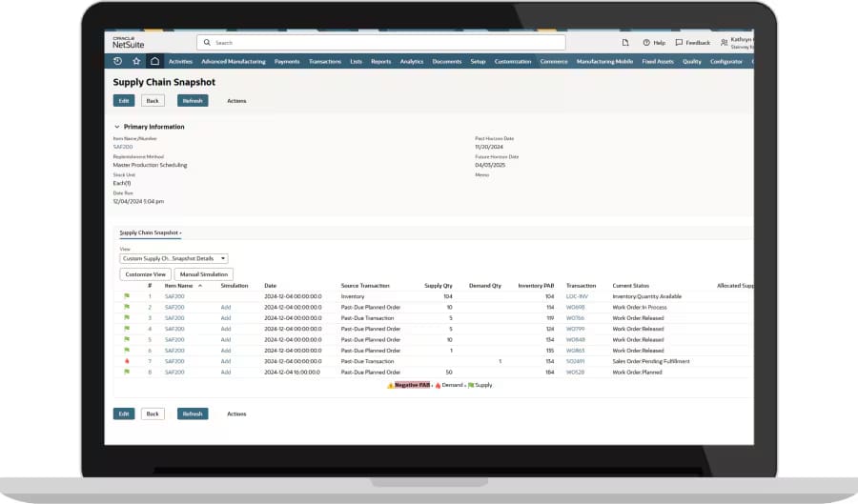This screenshot has width=858, height=504.
Task: Open the Feedback chat icon
Action: pos(679,43)
